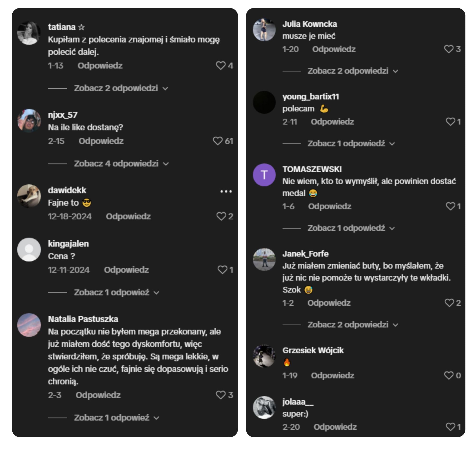Click TOMASZEWSKI's purple "T" avatar
Viewport: 476px width, 476px height.
coord(264,175)
